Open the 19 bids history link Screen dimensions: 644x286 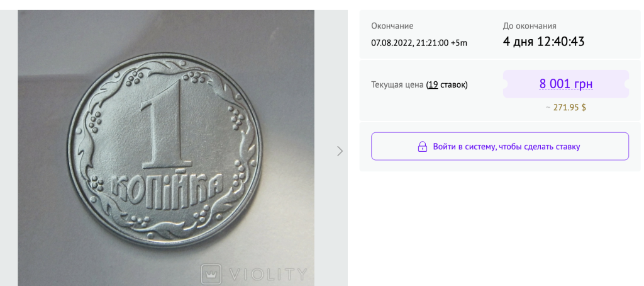tap(433, 84)
